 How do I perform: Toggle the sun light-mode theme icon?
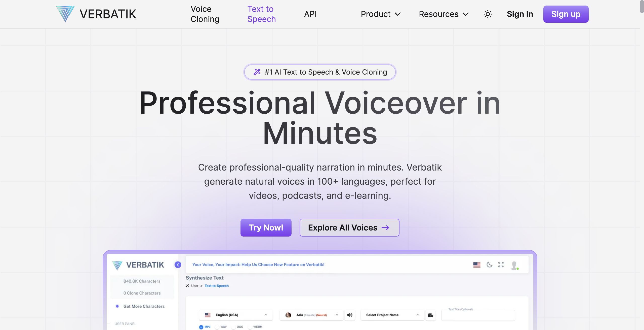(x=488, y=14)
